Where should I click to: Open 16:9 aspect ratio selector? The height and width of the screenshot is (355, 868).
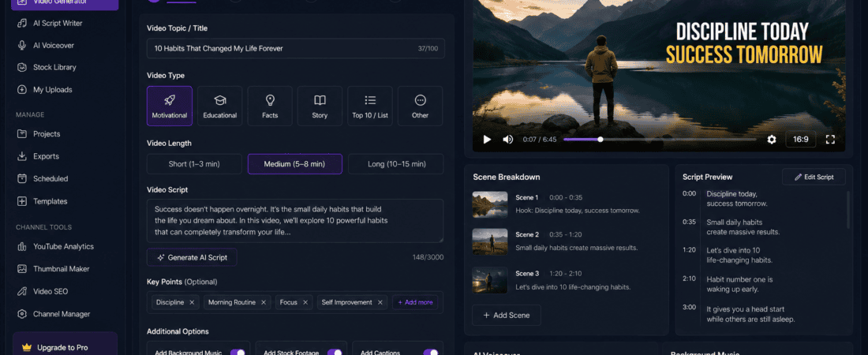coord(800,140)
